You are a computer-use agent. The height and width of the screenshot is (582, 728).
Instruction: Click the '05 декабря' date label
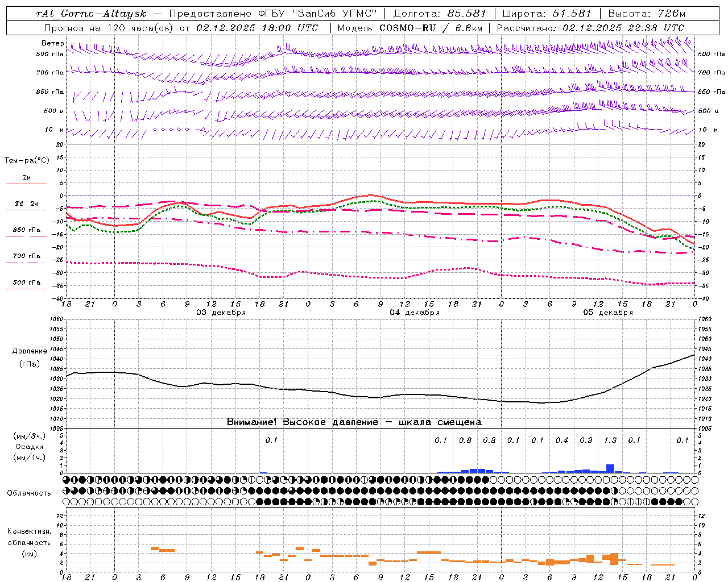click(607, 313)
